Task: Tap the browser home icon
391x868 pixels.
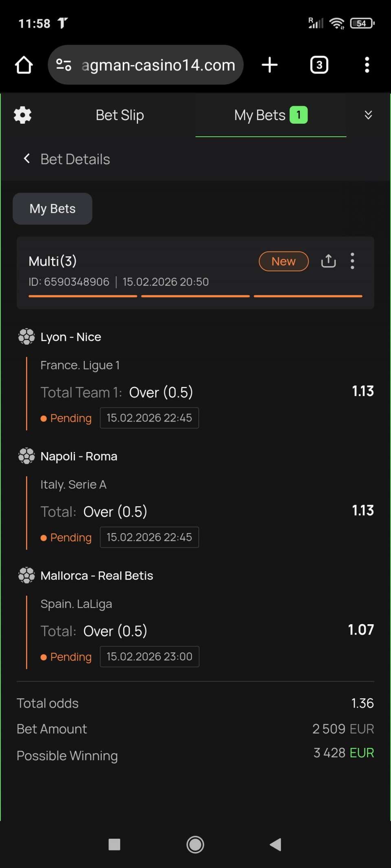Action: click(24, 65)
